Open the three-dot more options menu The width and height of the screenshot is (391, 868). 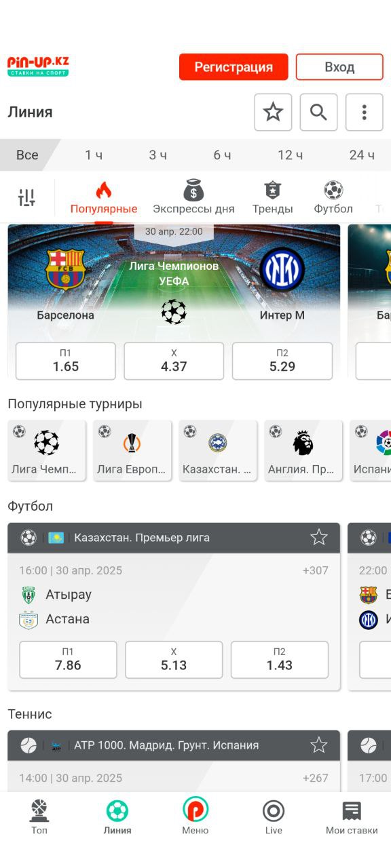coord(365,112)
